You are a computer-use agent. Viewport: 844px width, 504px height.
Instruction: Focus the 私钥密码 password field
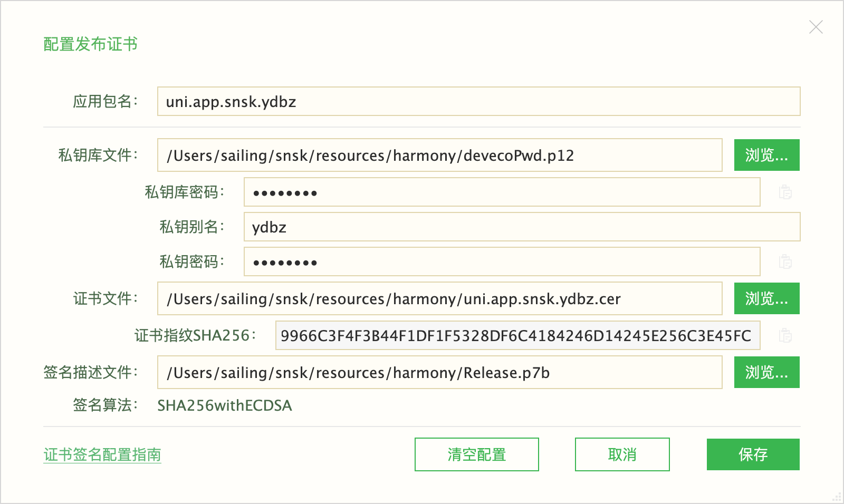(502, 261)
